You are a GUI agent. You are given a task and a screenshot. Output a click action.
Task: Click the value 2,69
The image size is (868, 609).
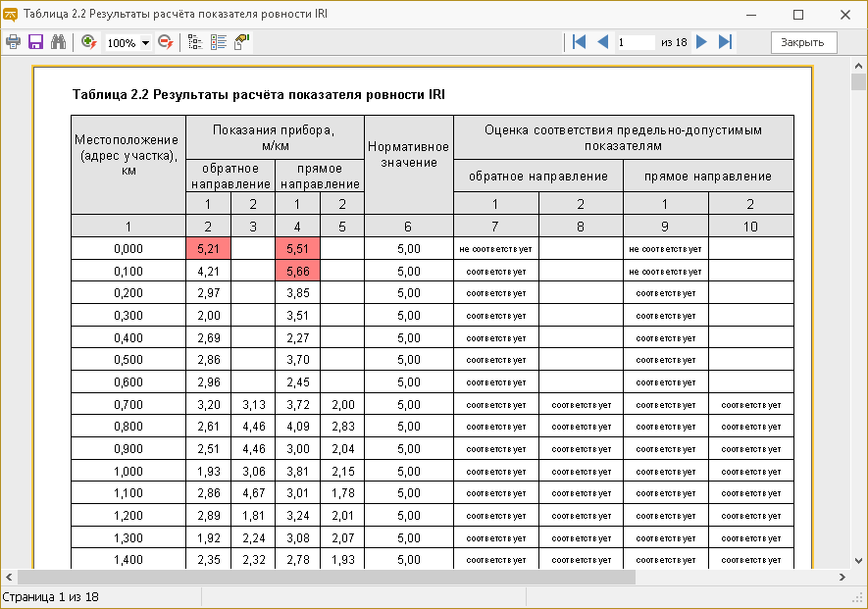208,337
